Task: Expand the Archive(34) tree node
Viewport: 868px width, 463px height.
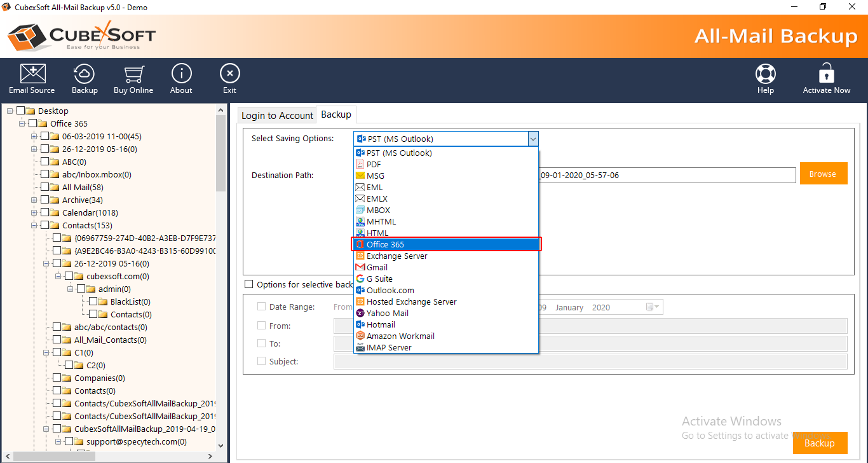Action: [x=34, y=200]
